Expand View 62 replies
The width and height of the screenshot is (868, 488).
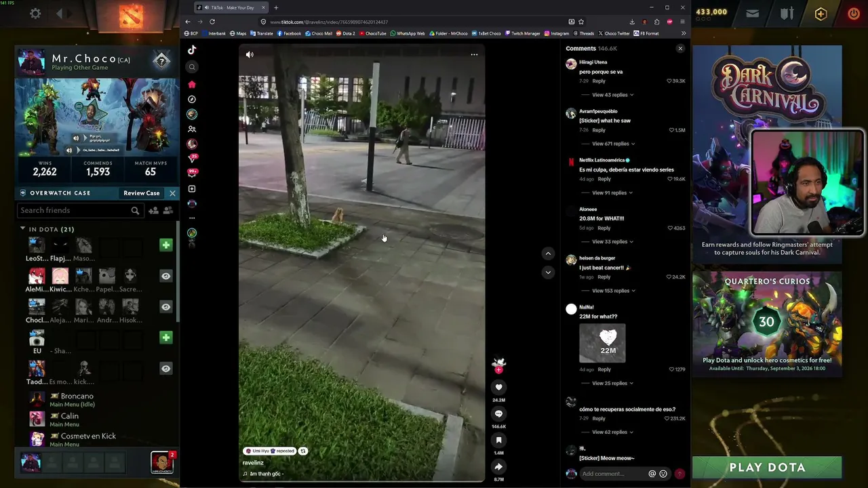[x=612, y=432]
